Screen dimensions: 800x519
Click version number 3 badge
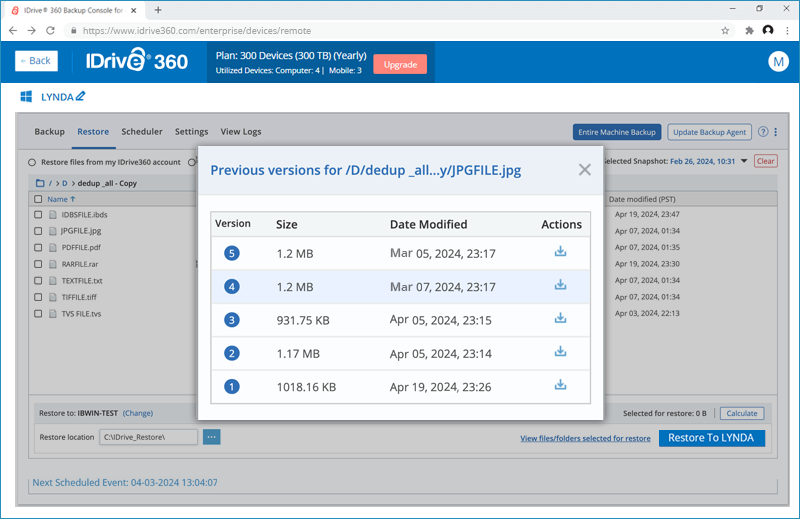point(232,320)
